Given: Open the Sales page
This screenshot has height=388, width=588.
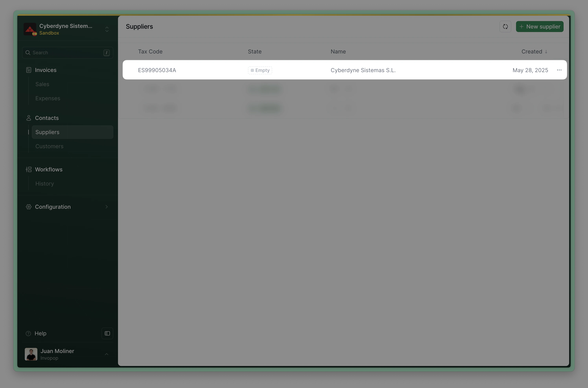Looking at the screenshot, I should coord(42,84).
